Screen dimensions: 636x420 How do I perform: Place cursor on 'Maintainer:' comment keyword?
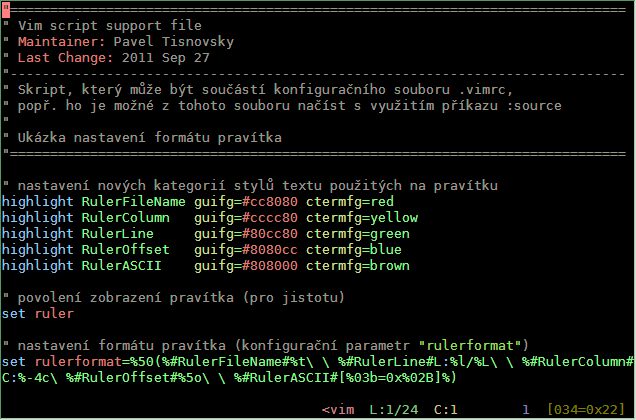pos(62,41)
